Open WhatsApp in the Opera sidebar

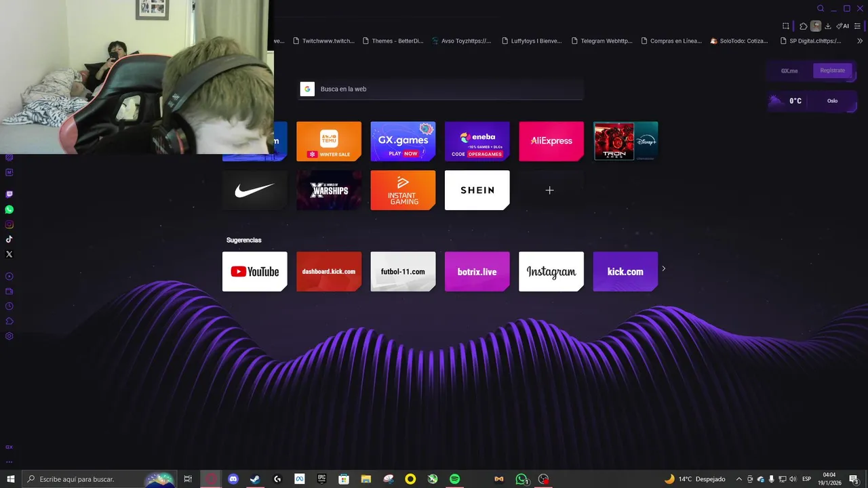click(9, 209)
